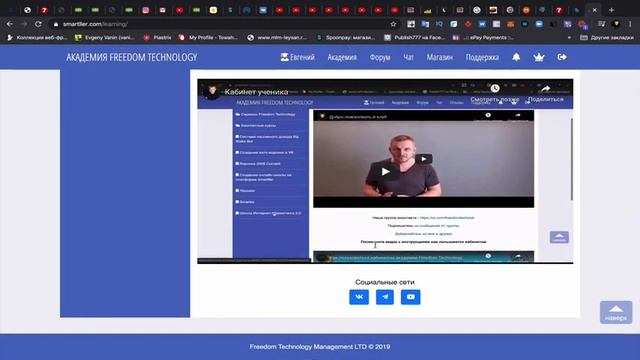Screen dimensions: 640x360
Task: Open the Евгений profile menu item
Action: (298, 57)
